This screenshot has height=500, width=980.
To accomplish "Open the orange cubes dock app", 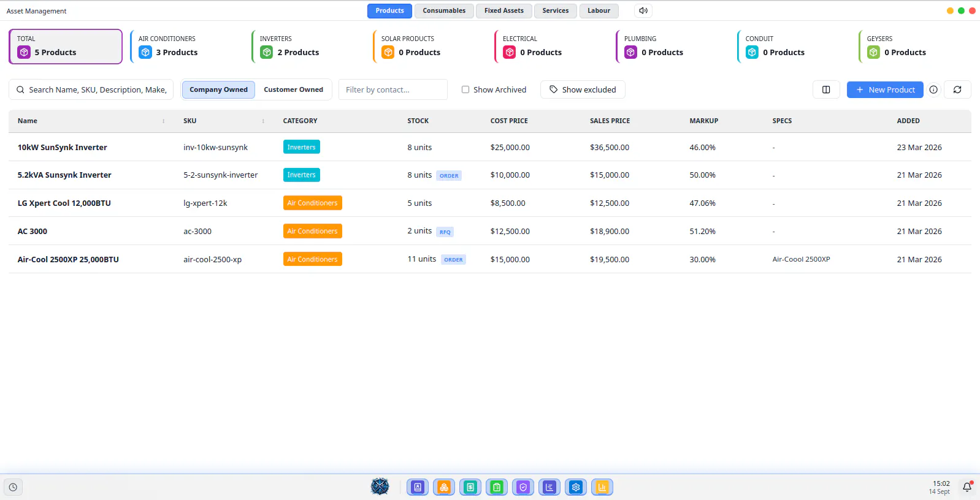I will tap(444, 487).
